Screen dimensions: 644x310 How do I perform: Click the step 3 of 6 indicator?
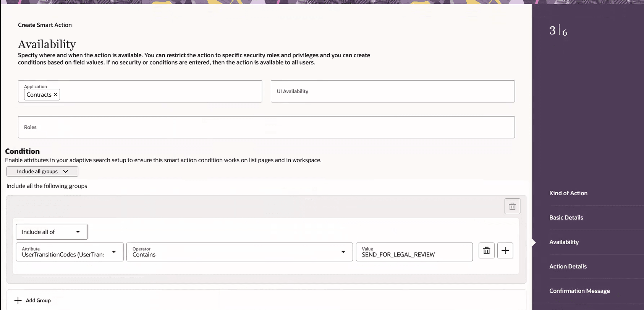click(558, 31)
